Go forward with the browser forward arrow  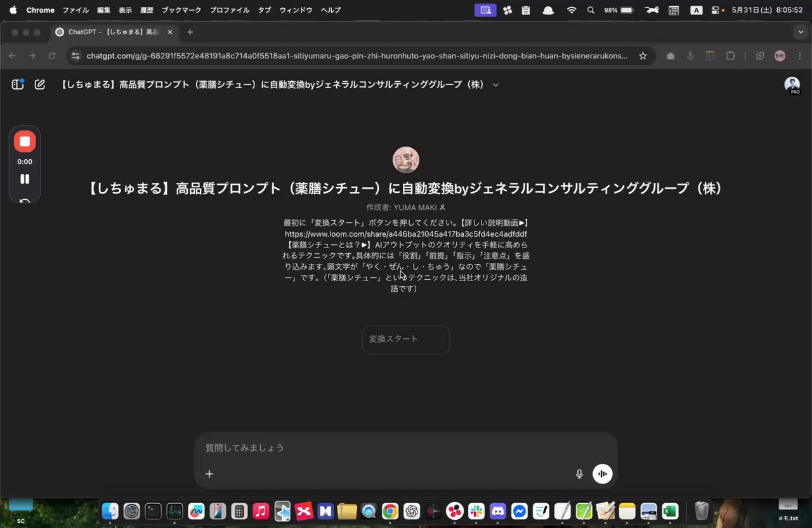click(32, 56)
